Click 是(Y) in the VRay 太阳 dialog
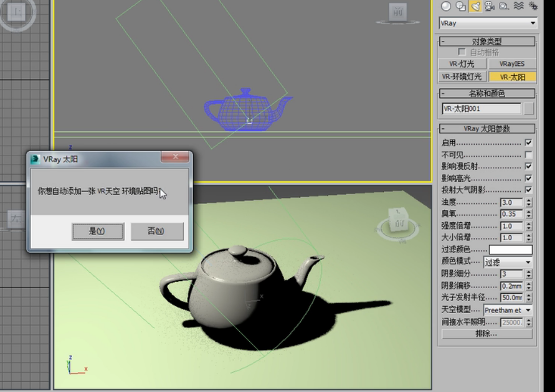The height and width of the screenshot is (392, 555). [98, 231]
